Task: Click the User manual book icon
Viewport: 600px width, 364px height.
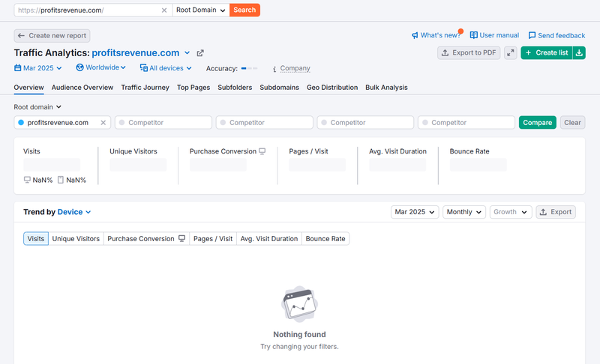Action: 474,35
